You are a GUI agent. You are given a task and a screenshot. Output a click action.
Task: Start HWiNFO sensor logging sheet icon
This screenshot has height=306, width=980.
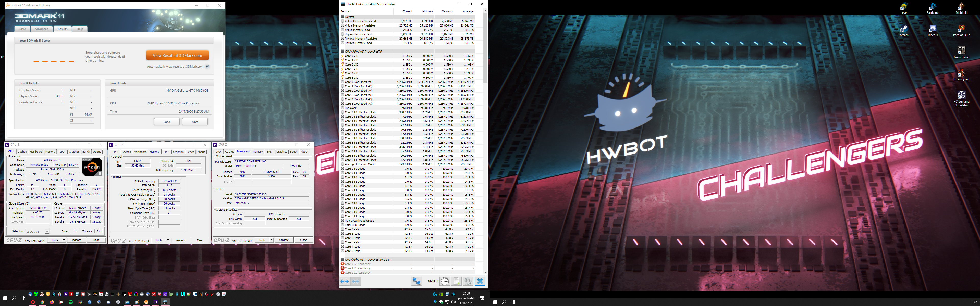click(x=457, y=281)
